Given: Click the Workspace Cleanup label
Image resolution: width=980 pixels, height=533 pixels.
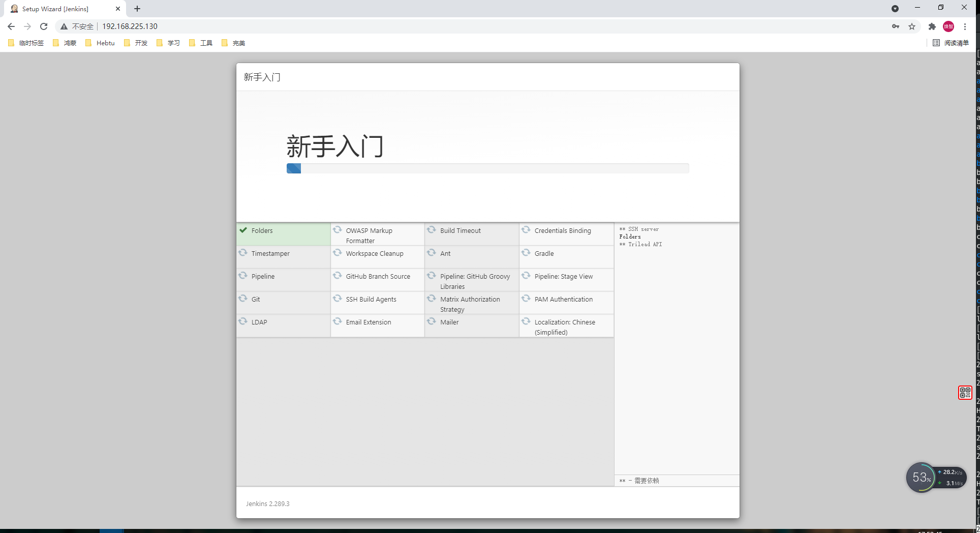Looking at the screenshot, I should 375,253.
